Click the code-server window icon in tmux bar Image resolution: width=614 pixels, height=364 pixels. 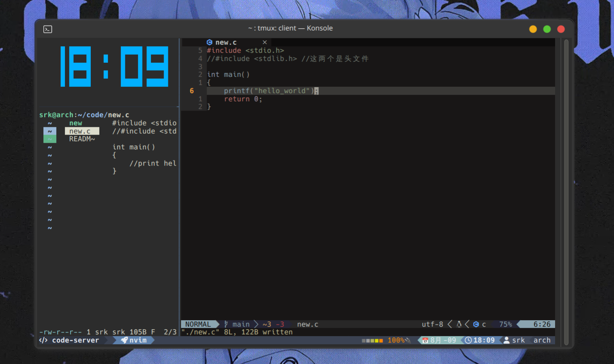click(x=43, y=340)
